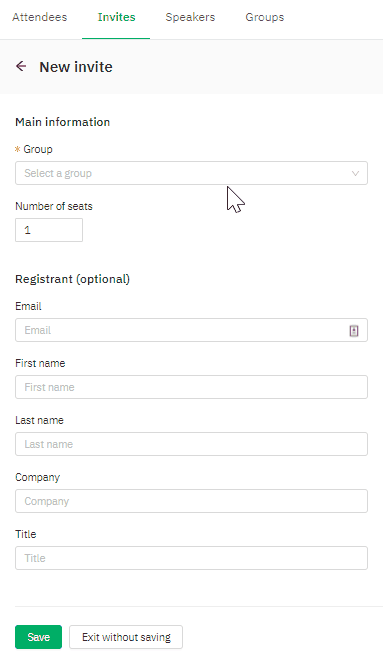Open the Select a group combo box

coord(191,173)
